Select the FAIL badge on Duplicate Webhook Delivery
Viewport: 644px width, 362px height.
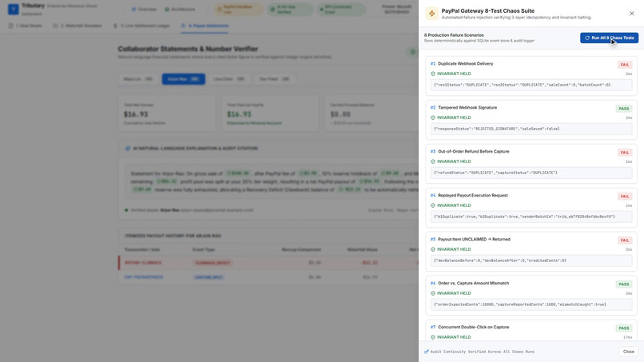(x=625, y=65)
